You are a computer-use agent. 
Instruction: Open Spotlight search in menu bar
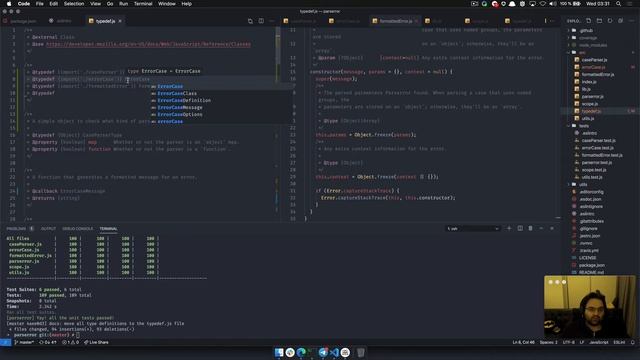click(x=619, y=4)
